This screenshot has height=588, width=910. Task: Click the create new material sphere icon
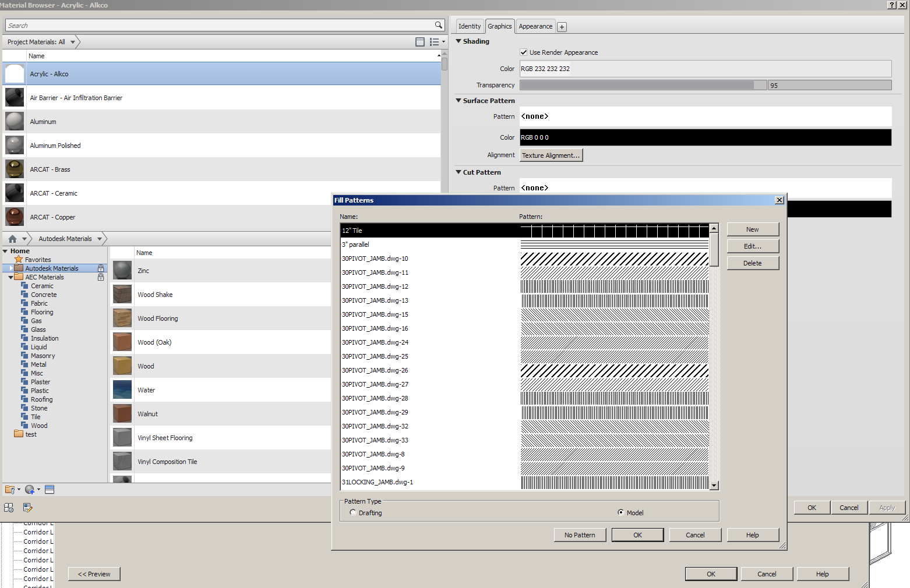[x=32, y=490]
